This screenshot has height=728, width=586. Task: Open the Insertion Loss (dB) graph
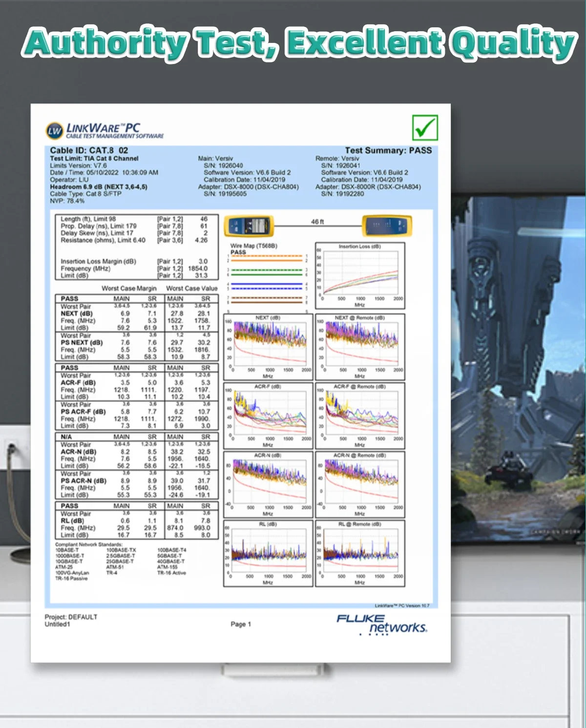(360, 275)
